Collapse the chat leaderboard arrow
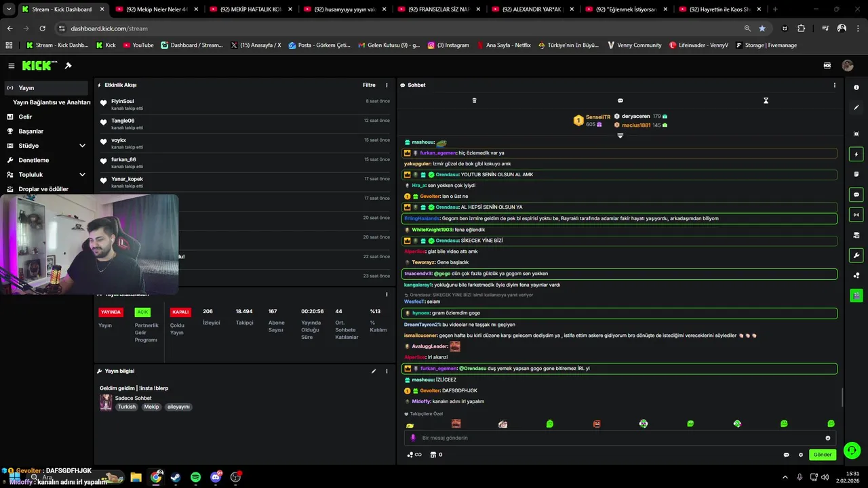 pos(620,136)
